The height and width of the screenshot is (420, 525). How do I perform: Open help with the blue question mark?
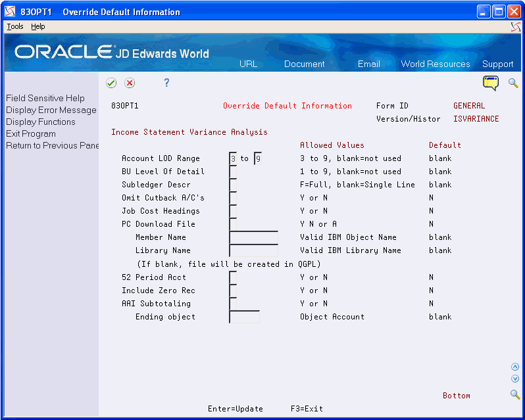pos(166,83)
